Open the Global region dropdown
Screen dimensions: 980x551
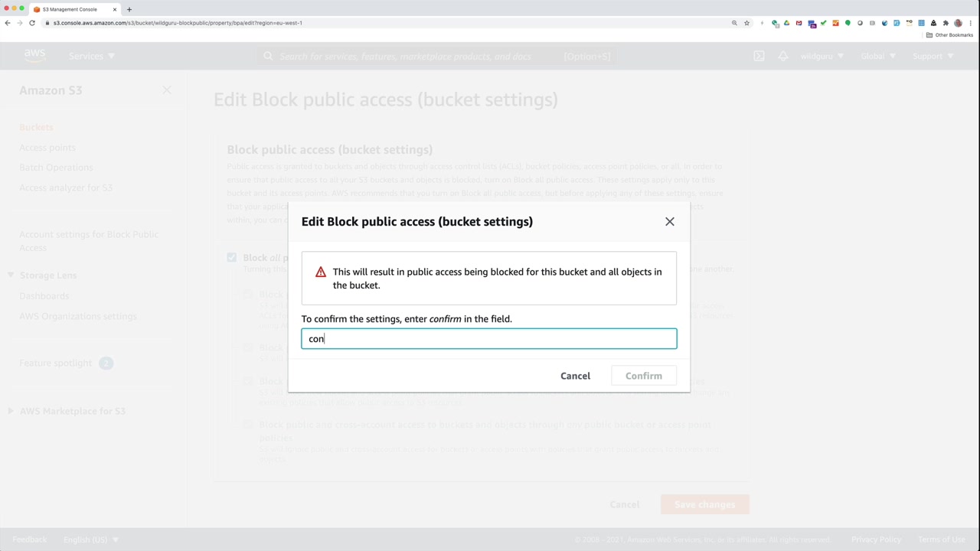tap(878, 56)
